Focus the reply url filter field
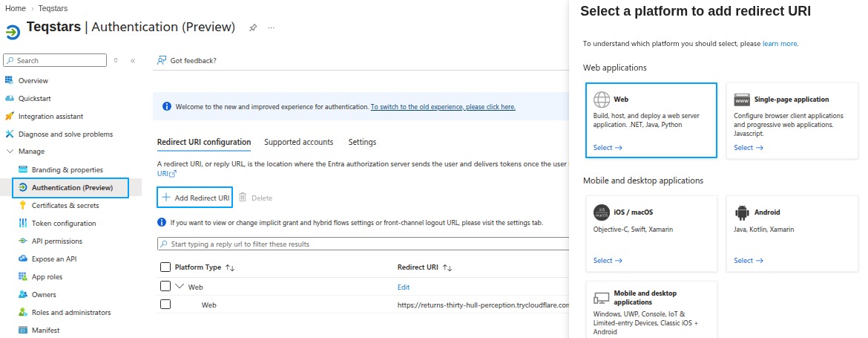 [x=363, y=244]
